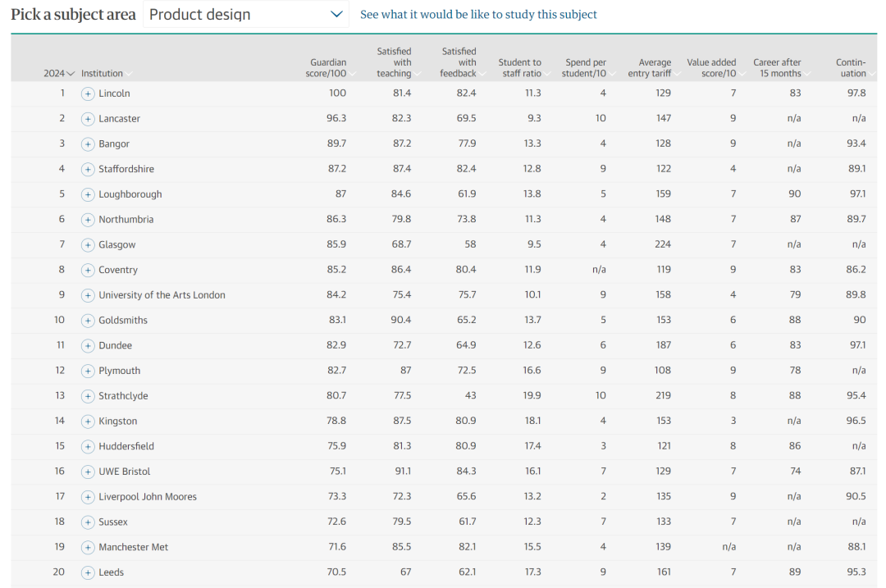The image size is (886, 588).
Task: Click Goldsmiths' teaching score 90.4
Action: pyautogui.click(x=400, y=320)
